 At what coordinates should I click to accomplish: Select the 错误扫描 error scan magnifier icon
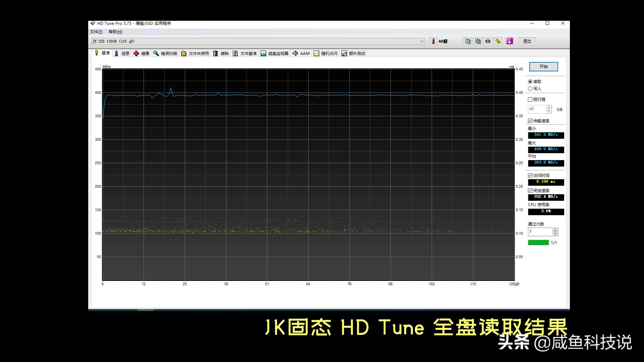click(156, 53)
